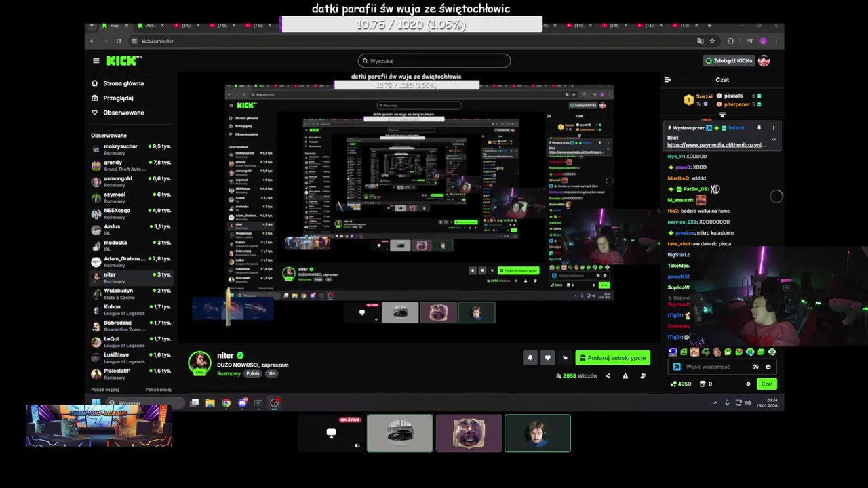The height and width of the screenshot is (488, 868).
Task: Open grendy channel
Action: click(x=132, y=165)
